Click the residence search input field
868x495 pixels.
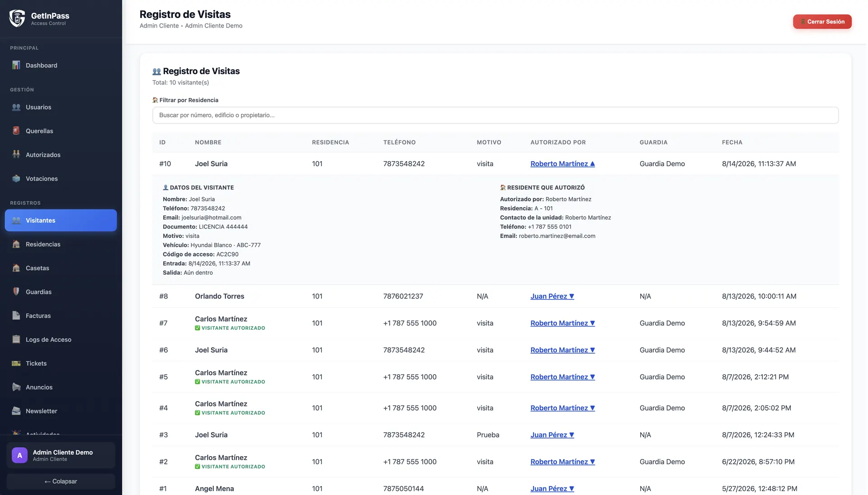tap(495, 115)
